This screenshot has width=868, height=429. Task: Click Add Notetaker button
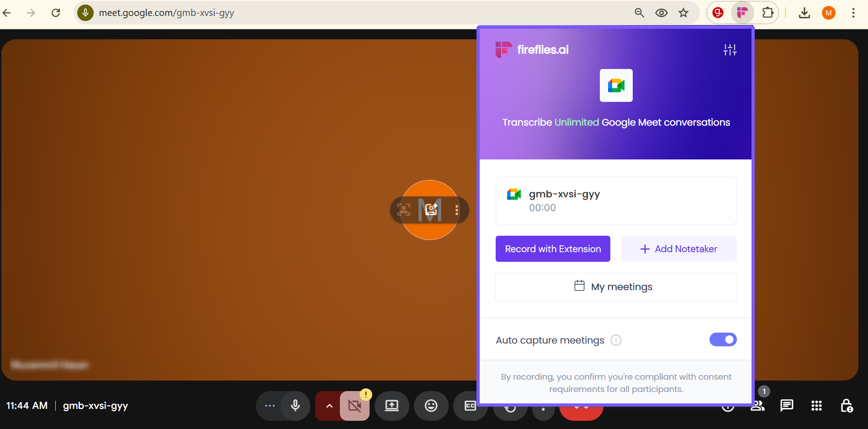click(679, 249)
